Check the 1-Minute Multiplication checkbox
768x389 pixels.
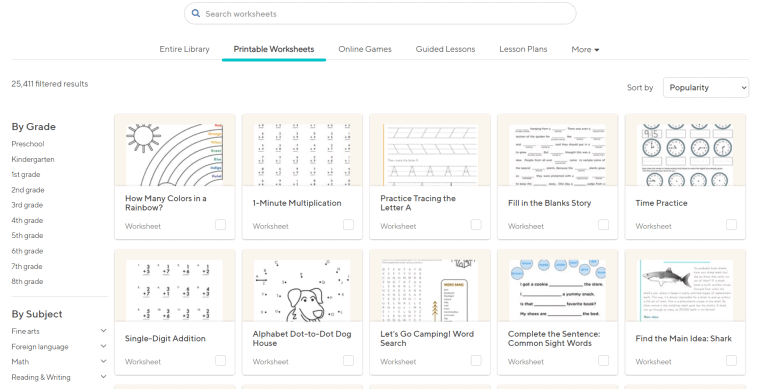coord(348,224)
